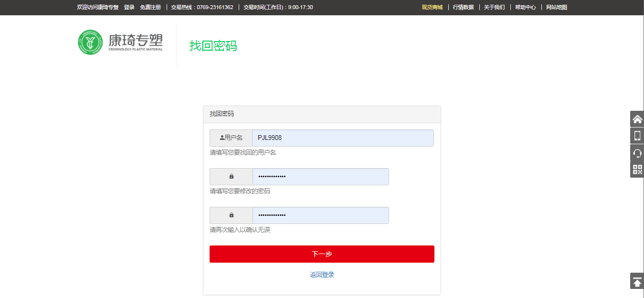Open 行情数据 menu item
This screenshot has height=298, width=644.
[463, 7]
